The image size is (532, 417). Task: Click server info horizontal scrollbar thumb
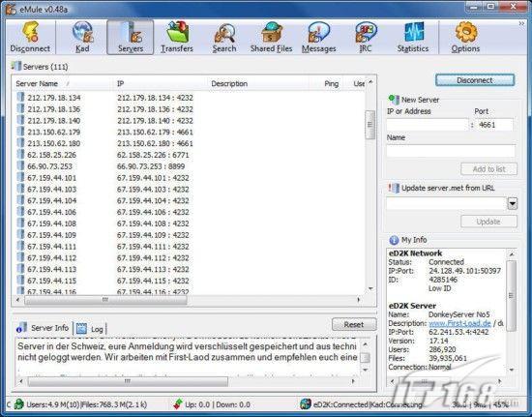(128, 382)
